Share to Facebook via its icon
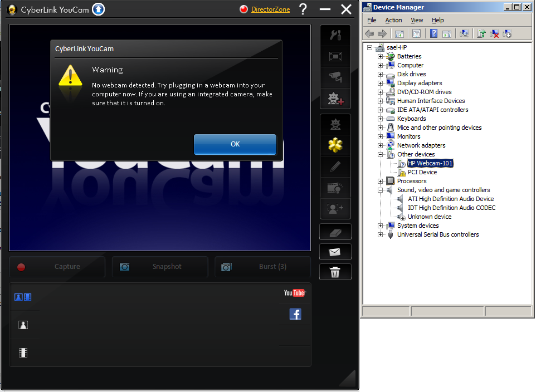Screen dimensions: 536x392 295,314
